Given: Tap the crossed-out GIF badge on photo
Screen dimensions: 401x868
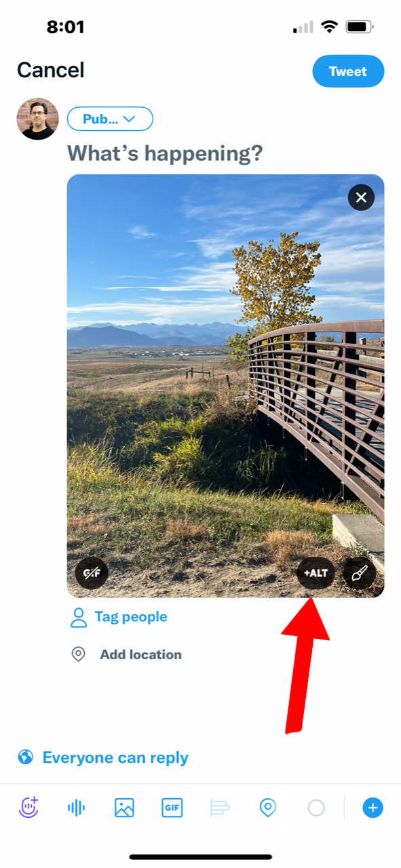Looking at the screenshot, I should click(92, 574).
